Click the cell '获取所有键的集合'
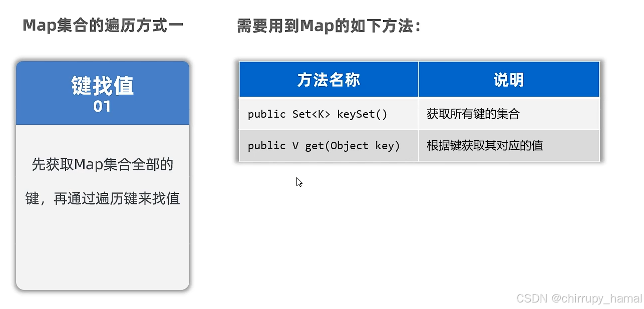Viewport: 644px width, 309px height. pyautogui.click(x=509, y=114)
